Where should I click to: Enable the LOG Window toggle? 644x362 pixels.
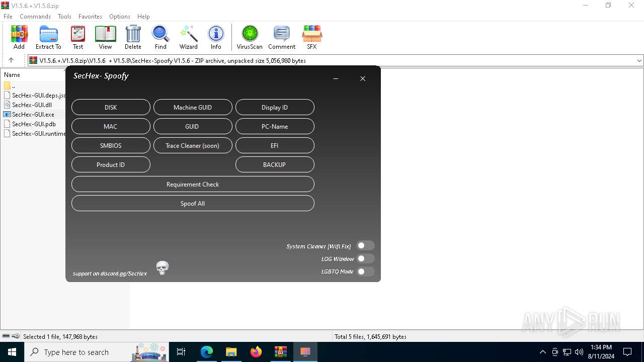tap(366, 259)
